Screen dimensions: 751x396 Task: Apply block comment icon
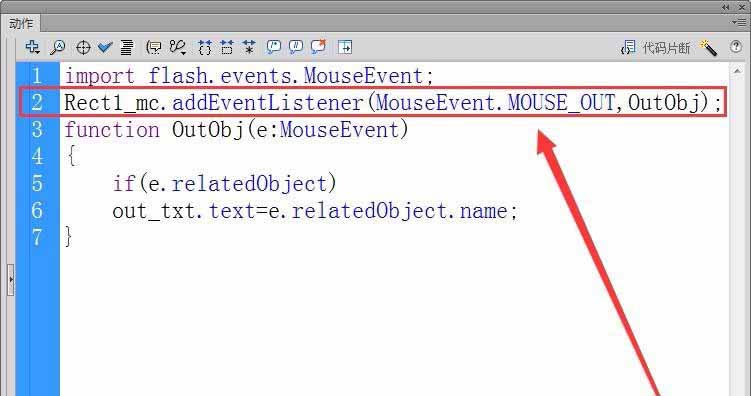(x=273, y=46)
